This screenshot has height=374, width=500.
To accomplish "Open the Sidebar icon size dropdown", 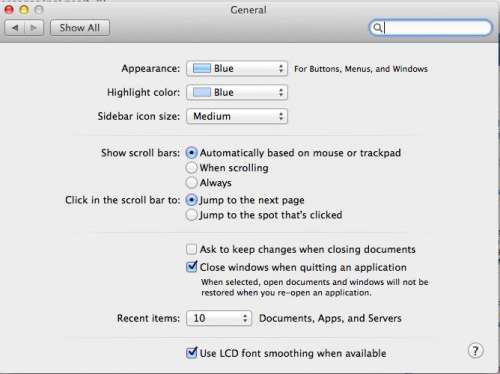I will tap(237, 116).
